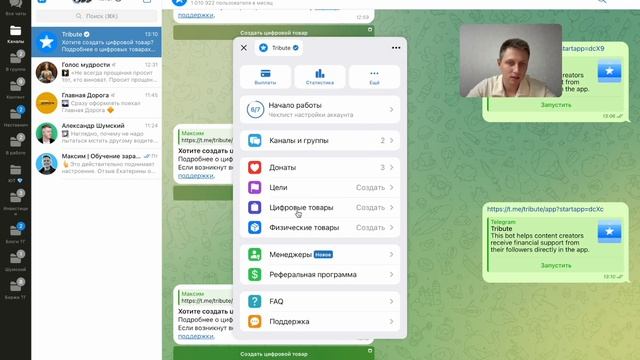
Task: Open the Tribute chat in chat list
Action: tap(97, 42)
